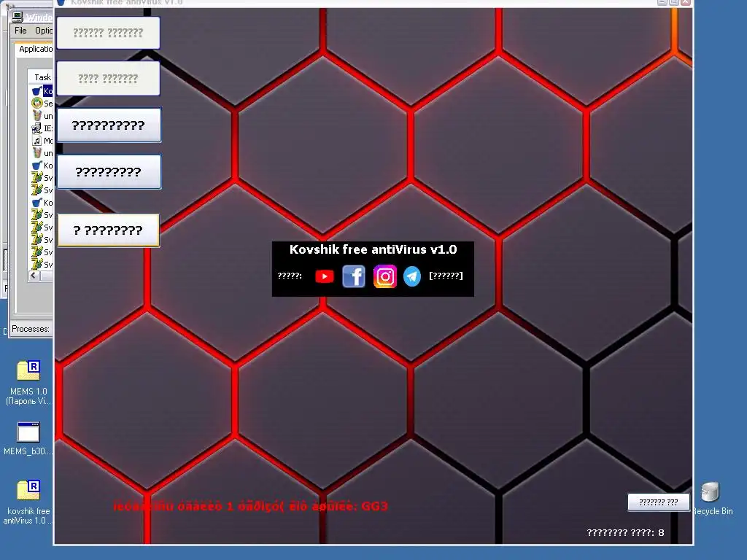
Task: Open the Options menu in Task Manager
Action: tap(43, 31)
